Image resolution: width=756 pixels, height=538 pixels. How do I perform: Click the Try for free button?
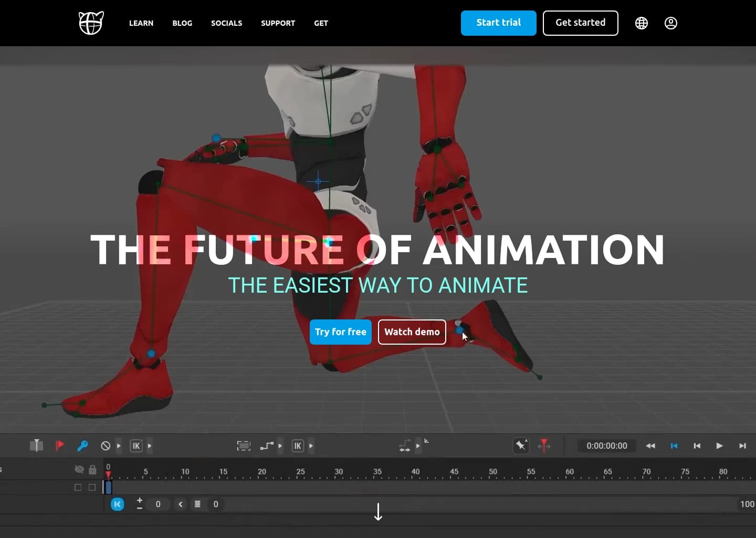point(341,332)
